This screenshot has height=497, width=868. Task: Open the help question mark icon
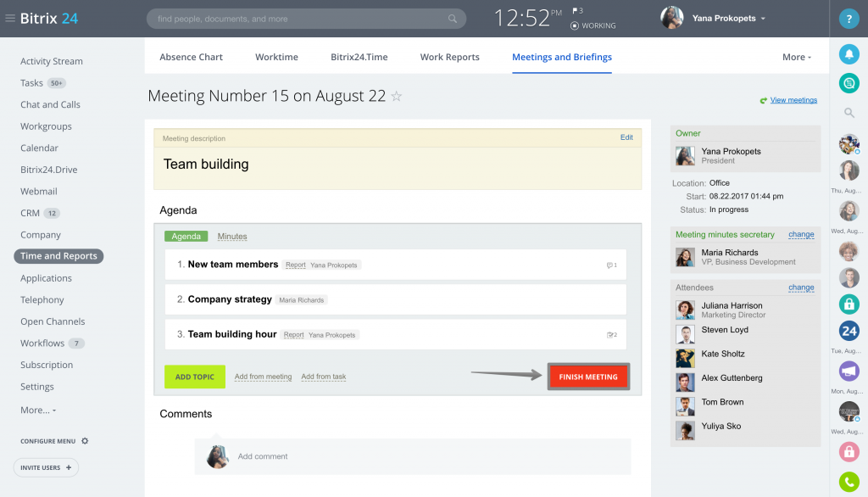tap(849, 19)
